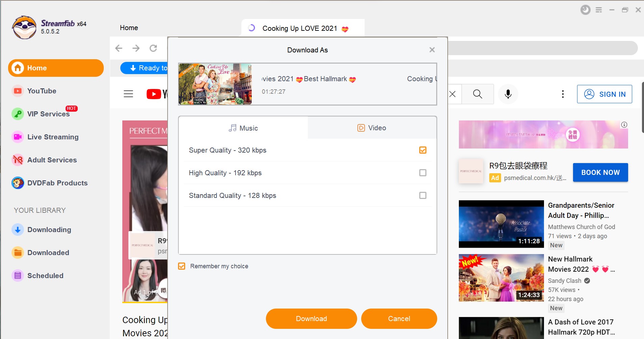Select the Music tab
This screenshot has width=644, height=339.
coord(243,128)
